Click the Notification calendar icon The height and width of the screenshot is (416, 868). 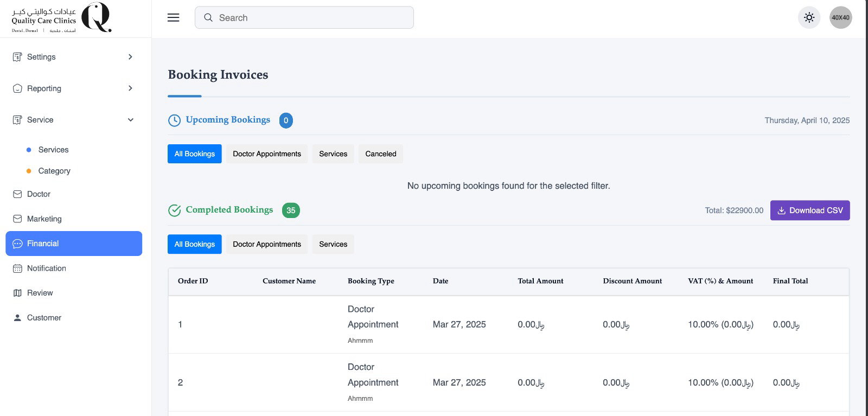pos(17,268)
